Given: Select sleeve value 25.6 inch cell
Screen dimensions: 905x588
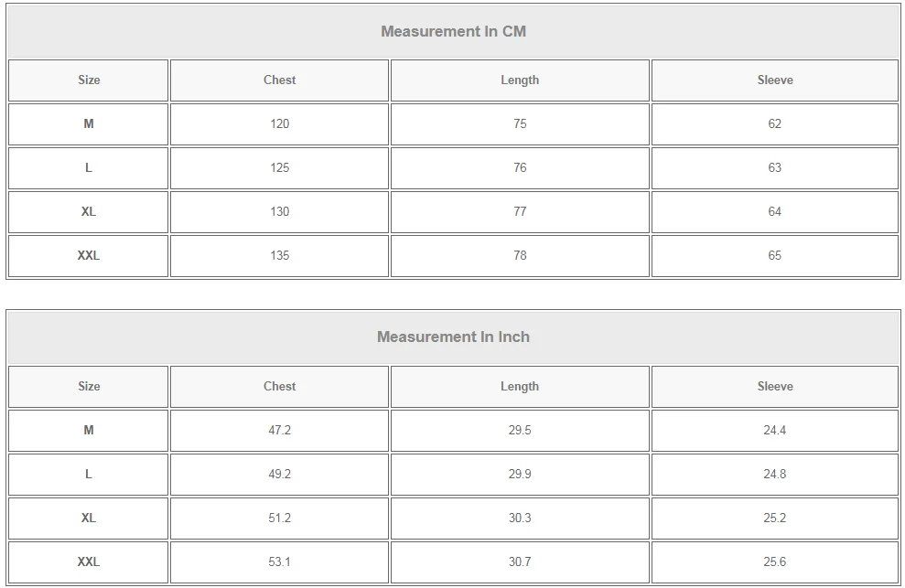Looking at the screenshot, I should coord(774,562).
